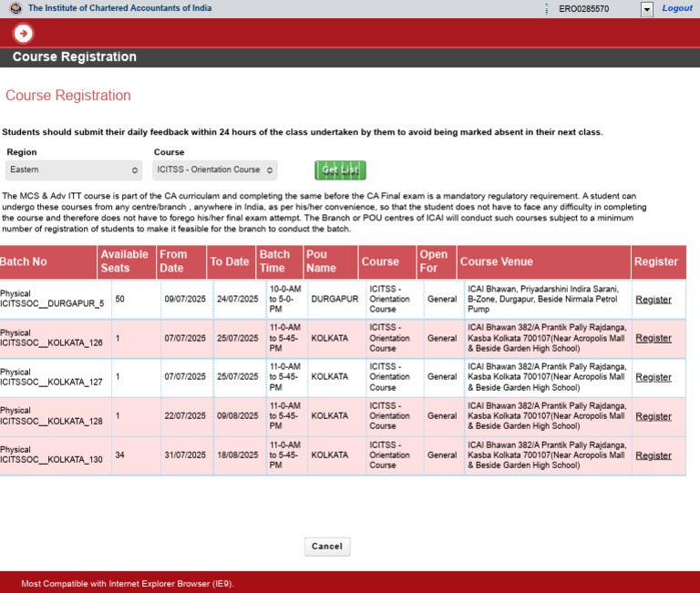Click the Cancel button

tap(327, 547)
